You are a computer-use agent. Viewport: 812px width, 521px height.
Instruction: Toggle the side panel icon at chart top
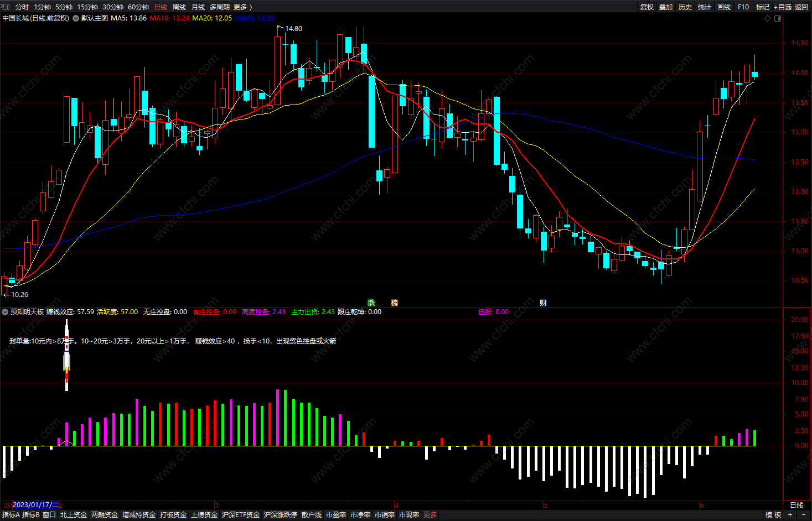(x=778, y=18)
